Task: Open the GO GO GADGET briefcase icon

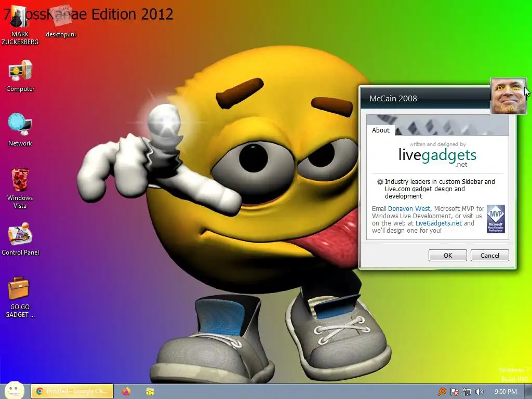Action: tap(20, 297)
